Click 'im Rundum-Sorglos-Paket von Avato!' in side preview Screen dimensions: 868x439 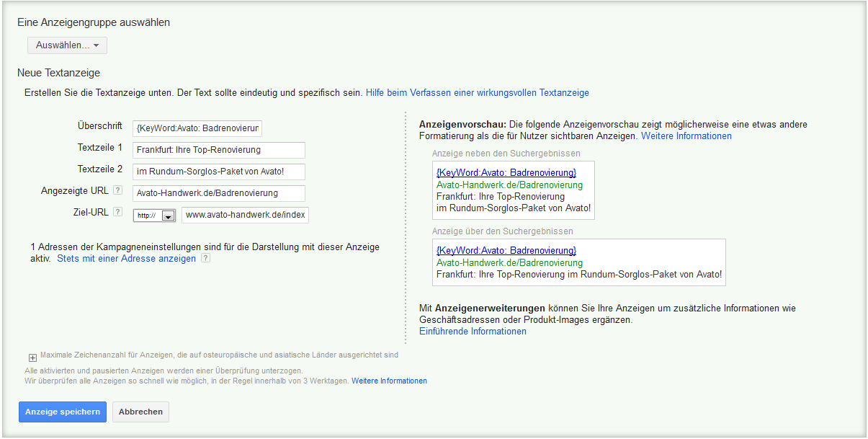tap(514, 208)
